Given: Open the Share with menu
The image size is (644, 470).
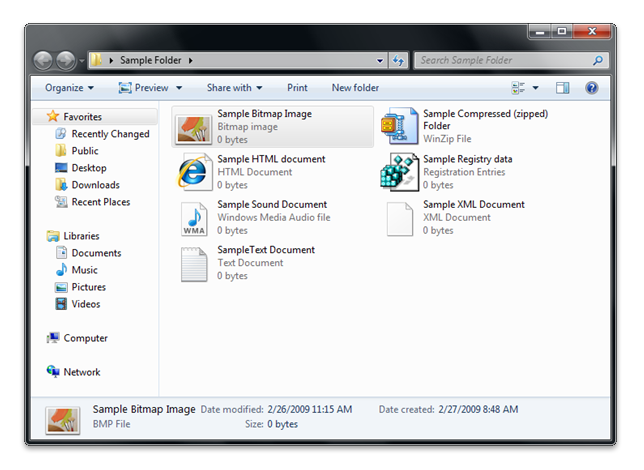Looking at the screenshot, I should click(235, 88).
